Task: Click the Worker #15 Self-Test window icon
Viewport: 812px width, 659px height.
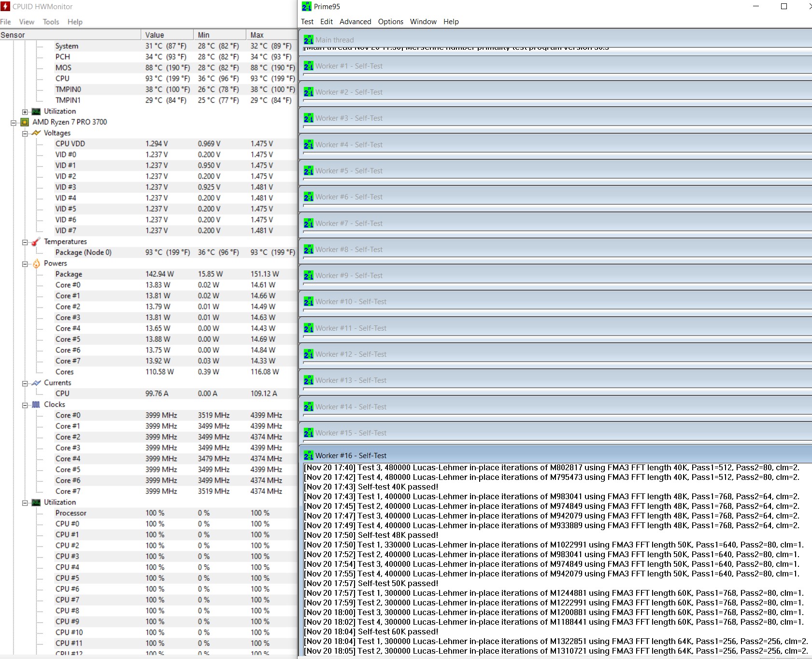Action: point(309,433)
